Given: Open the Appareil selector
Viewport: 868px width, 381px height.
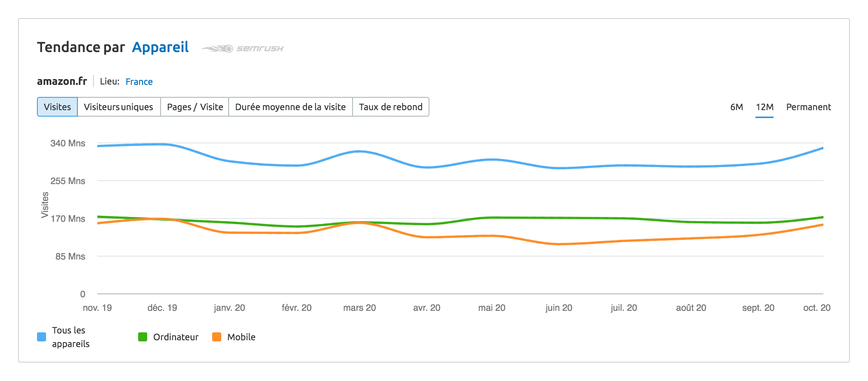Looking at the screenshot, I should point(160,47).
